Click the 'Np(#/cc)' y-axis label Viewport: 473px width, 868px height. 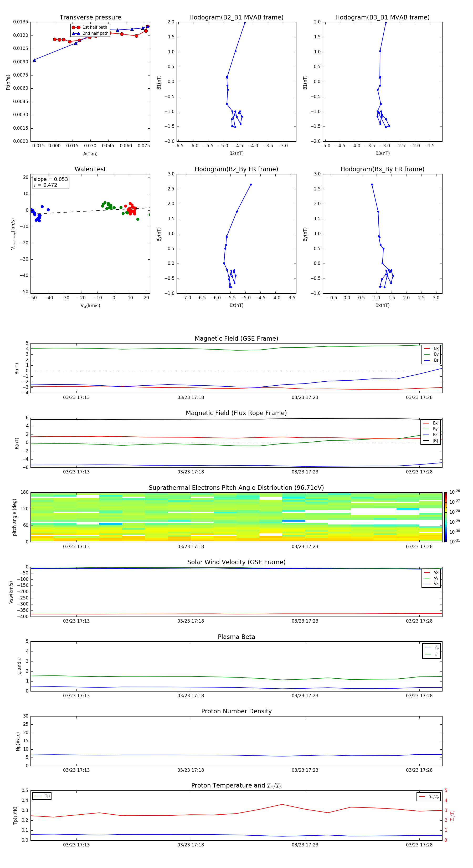click(x=18, y=741)
